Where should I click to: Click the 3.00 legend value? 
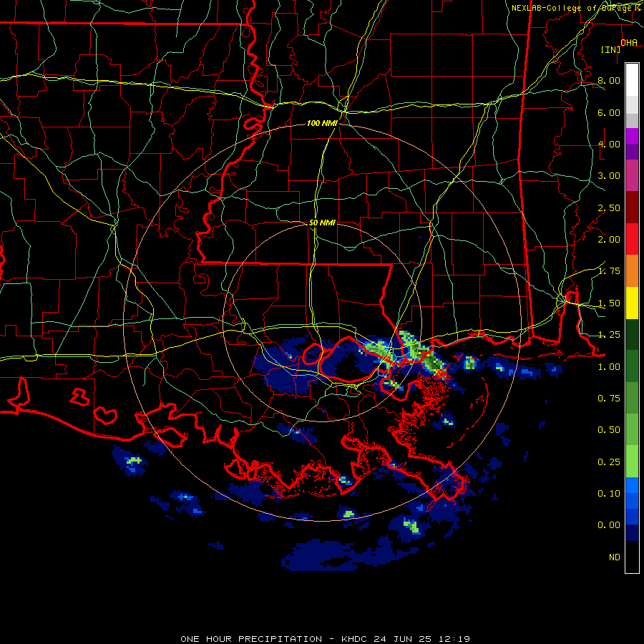click(x=609, y=176)
